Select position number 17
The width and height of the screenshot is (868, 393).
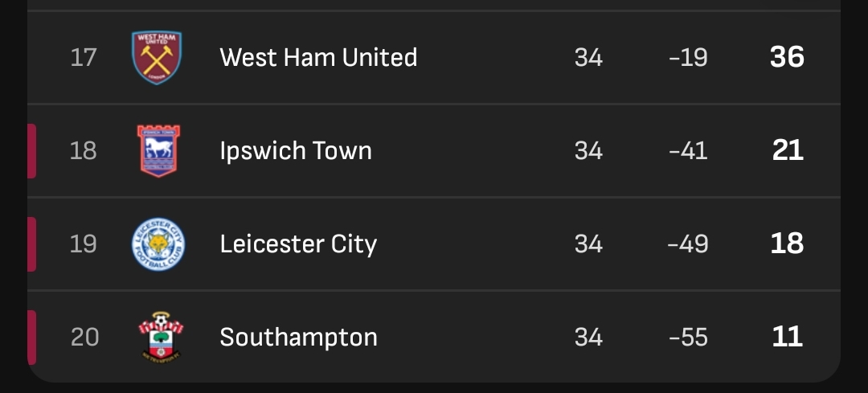84,58
